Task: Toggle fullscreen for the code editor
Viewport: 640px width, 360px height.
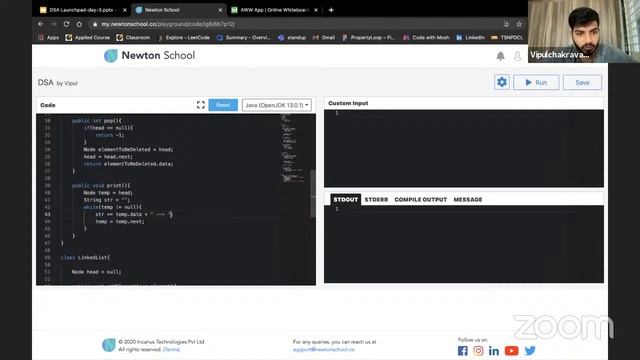Action: (x=200, y=105)
